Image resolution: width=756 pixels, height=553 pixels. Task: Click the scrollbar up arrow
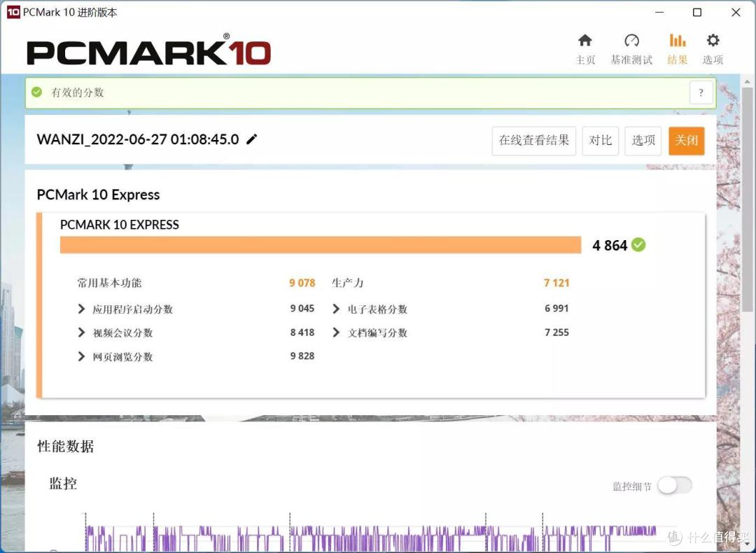pyautogui.click(x=748, y=81)
